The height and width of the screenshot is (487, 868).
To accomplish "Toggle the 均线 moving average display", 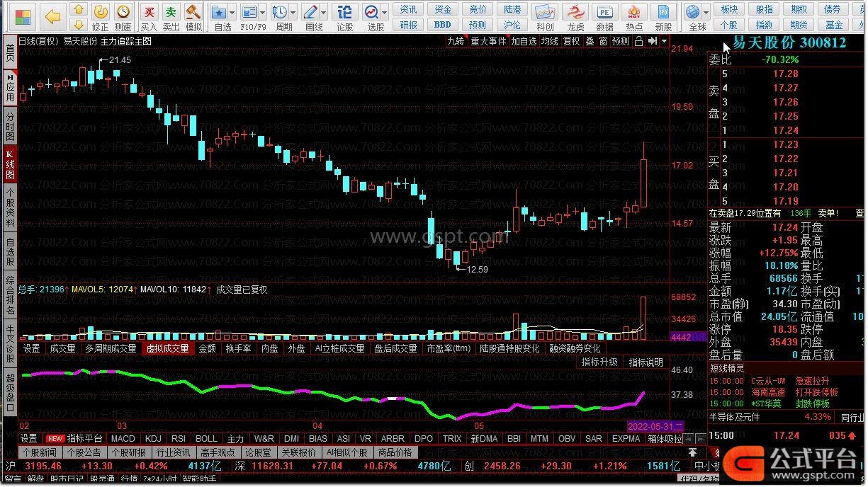I will [x=549, y=41].
